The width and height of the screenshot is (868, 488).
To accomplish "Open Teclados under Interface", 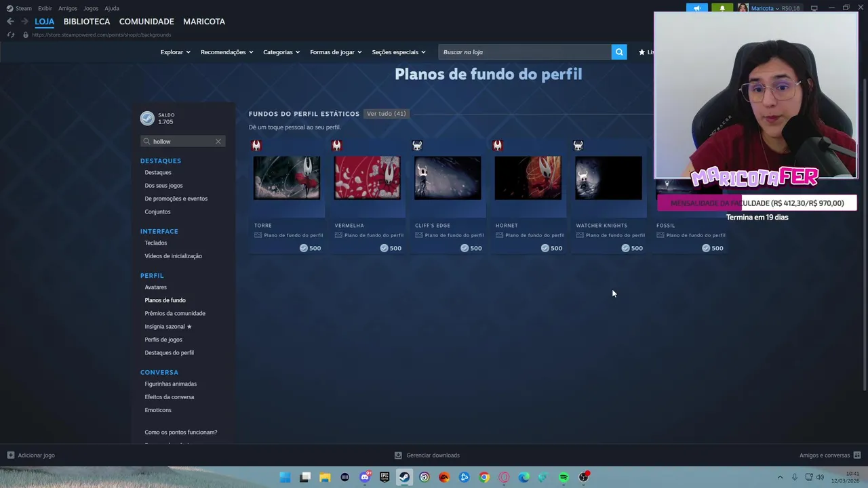I will pyautogui.click(x=155, y=243).
